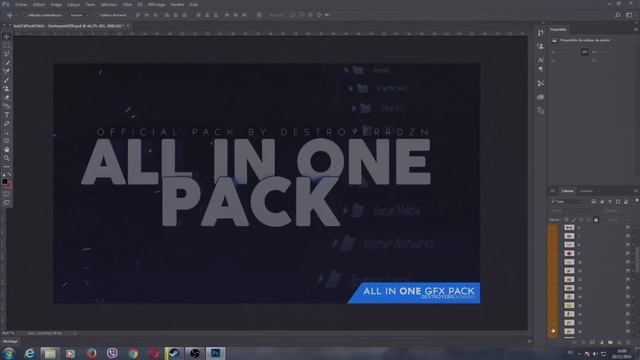
Task: Toggle Quick Mask mode icon
Action: tap(7, 194)
